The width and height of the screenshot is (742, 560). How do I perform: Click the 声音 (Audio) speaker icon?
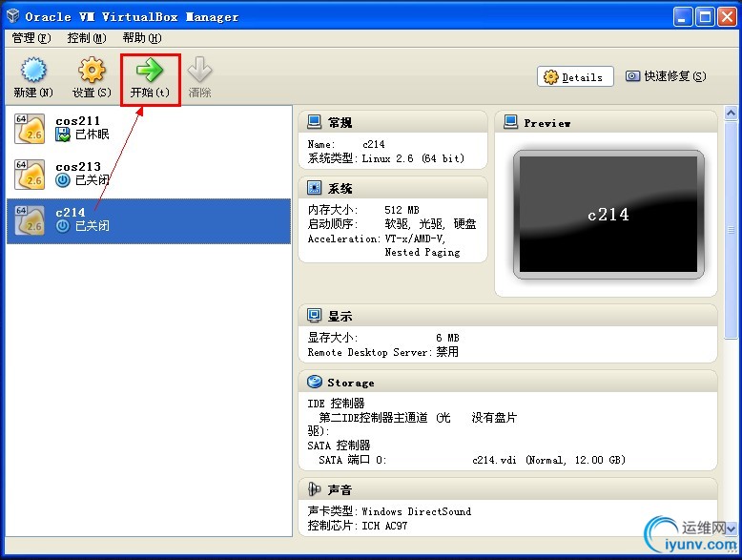point(314,489)
